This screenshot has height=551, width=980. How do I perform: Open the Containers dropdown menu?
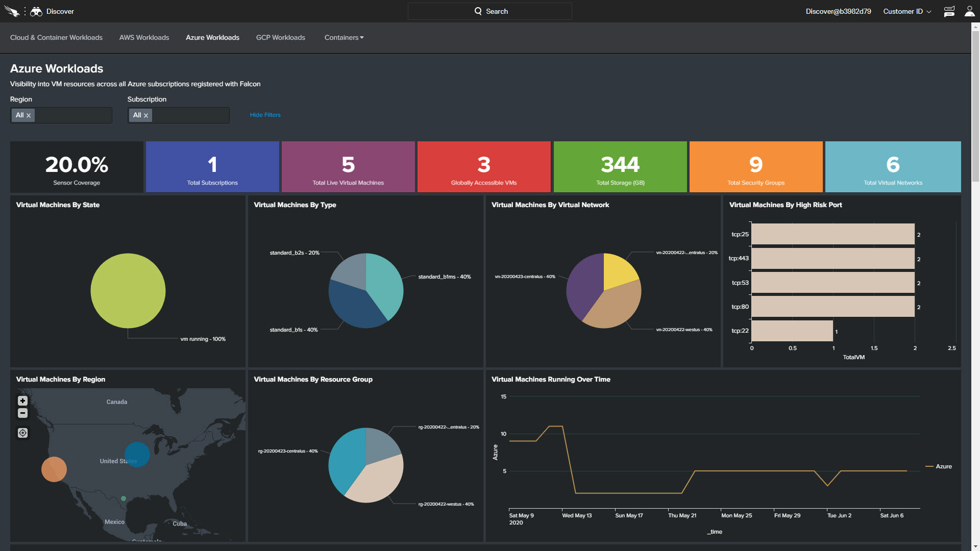(344, 37)
